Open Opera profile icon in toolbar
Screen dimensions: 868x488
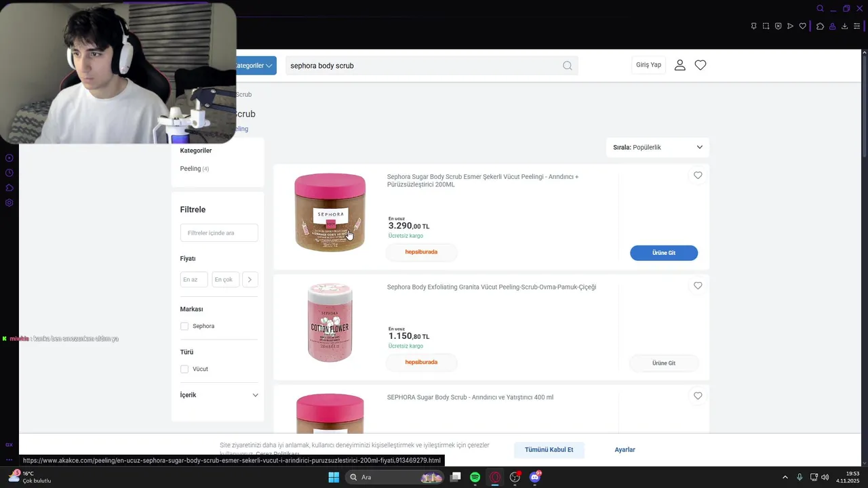coord(832,26)
